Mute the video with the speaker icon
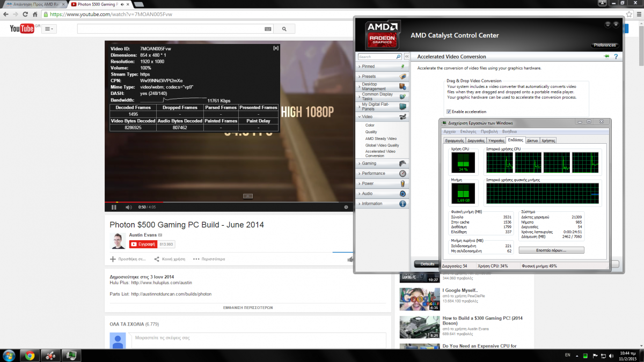 [128, 207]
